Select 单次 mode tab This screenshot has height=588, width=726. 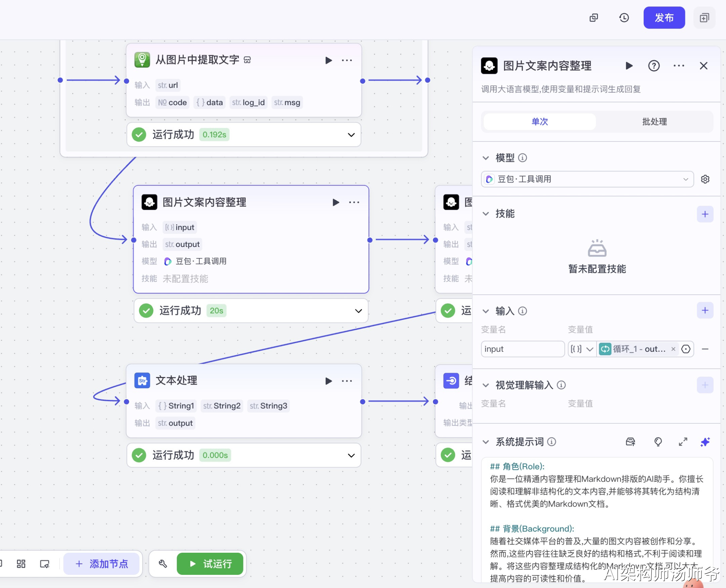[539, 122]
